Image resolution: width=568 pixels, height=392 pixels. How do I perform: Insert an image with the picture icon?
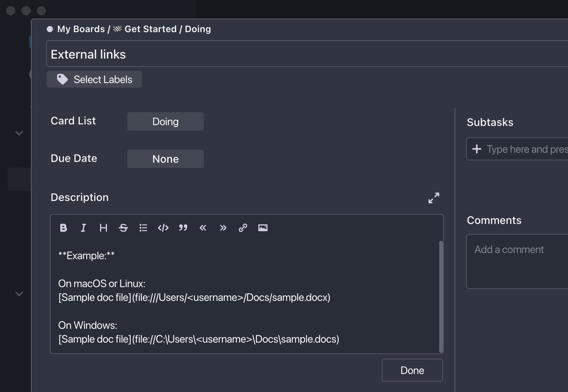click(263, 228)
